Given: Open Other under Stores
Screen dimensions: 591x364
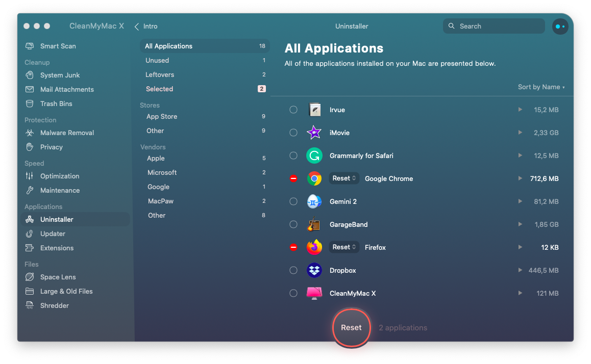Looking at the screenshot, I should (x=205, y=131).
